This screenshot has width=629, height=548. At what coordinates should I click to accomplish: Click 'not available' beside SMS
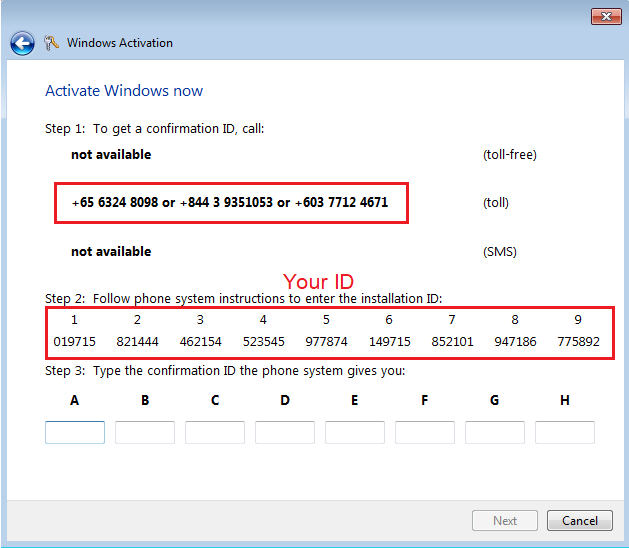[x=111, y=252]
